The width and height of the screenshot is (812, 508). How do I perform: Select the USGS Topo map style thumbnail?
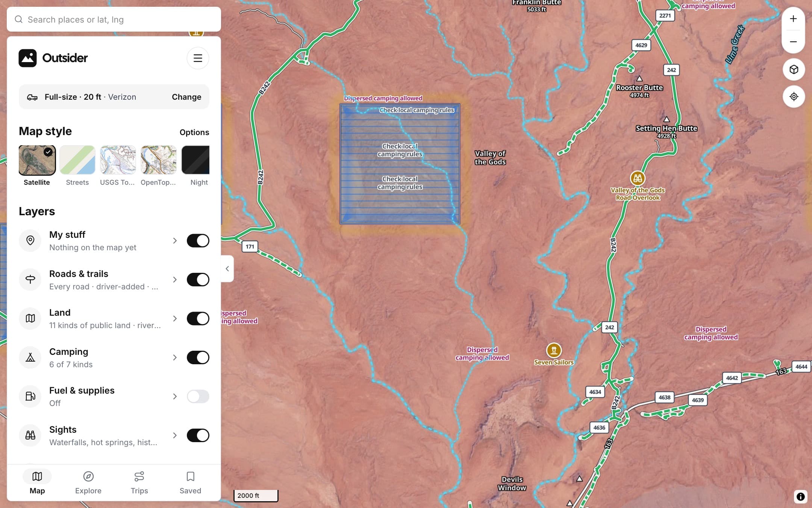click(x=118, y=160)
